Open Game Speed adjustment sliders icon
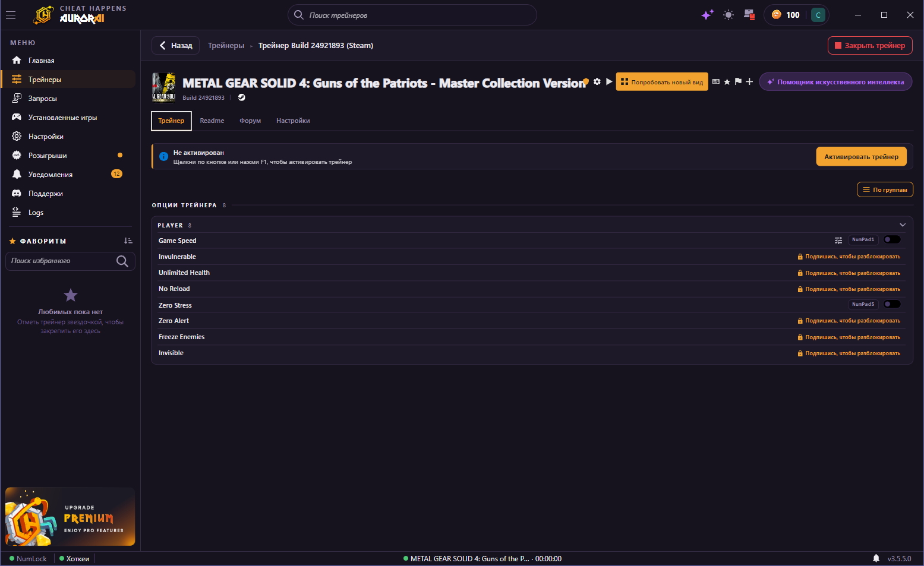Viewport: 924px width, 566px height. point(838,240)
